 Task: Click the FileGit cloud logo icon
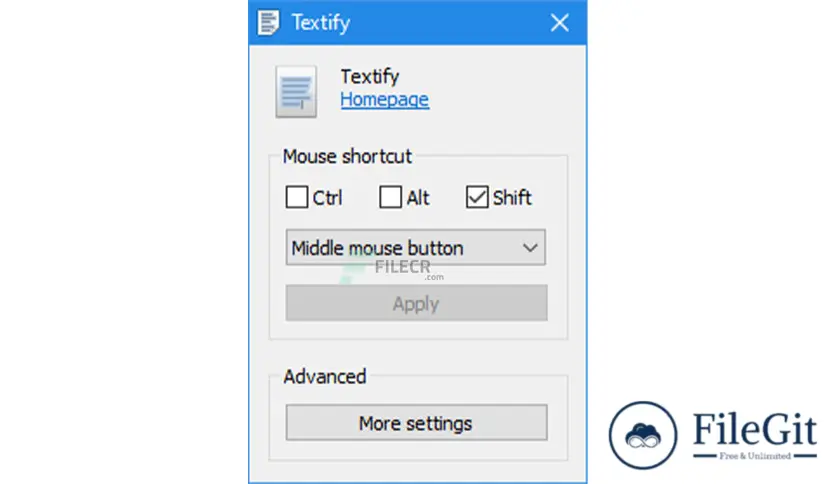(643, 435)
